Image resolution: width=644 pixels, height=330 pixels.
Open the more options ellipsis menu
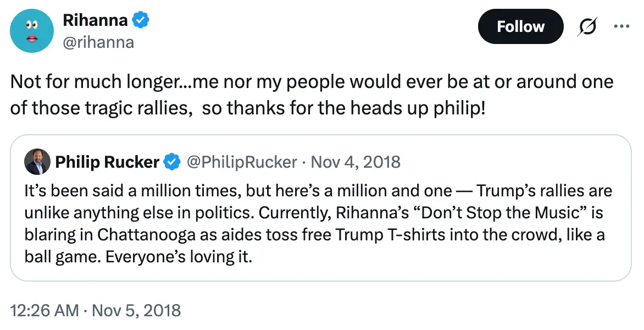[622, 26]
